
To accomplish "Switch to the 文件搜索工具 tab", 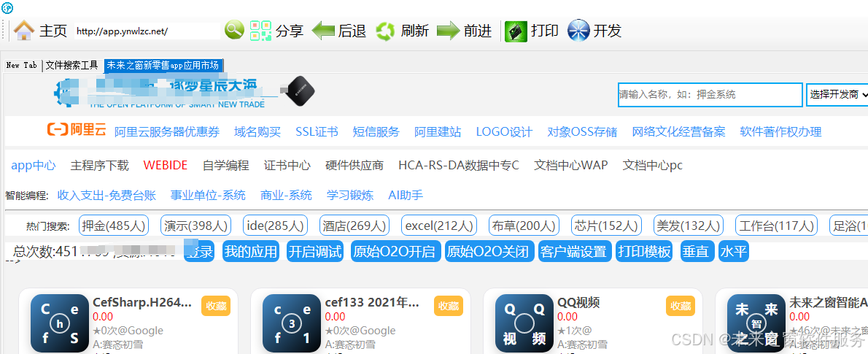I will click(x=71, y=66).
